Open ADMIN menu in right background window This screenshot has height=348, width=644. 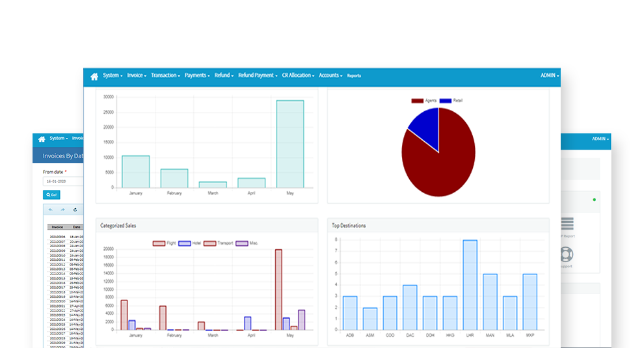[x=600, y=139]
